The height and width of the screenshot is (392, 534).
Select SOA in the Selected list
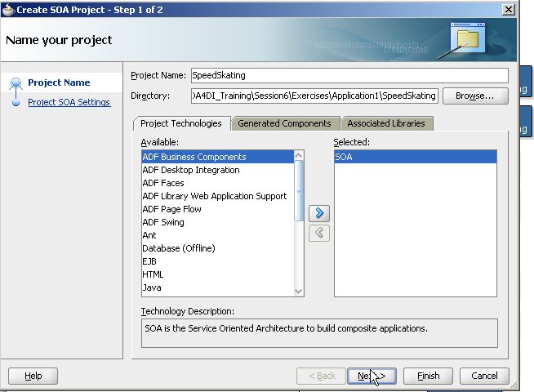(415, 157)
